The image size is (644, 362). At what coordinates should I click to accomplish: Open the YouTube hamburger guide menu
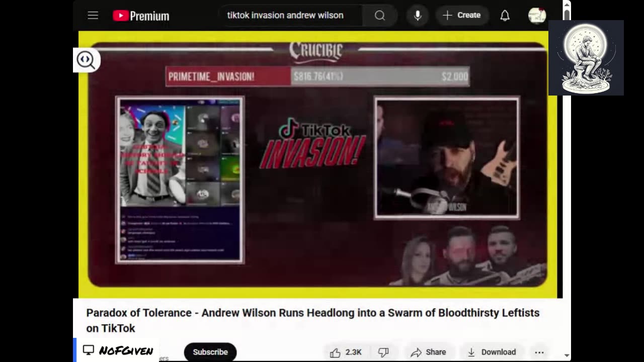93,16
